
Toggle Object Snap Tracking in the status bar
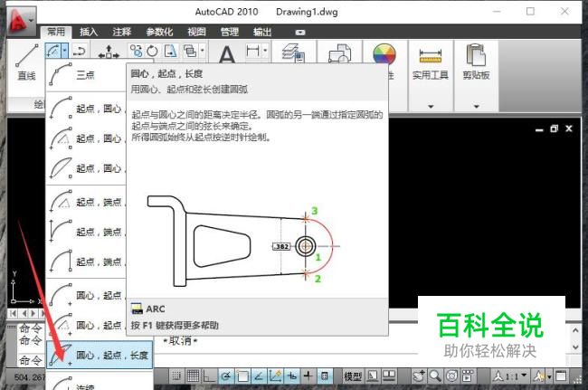(x=259, y=376)
